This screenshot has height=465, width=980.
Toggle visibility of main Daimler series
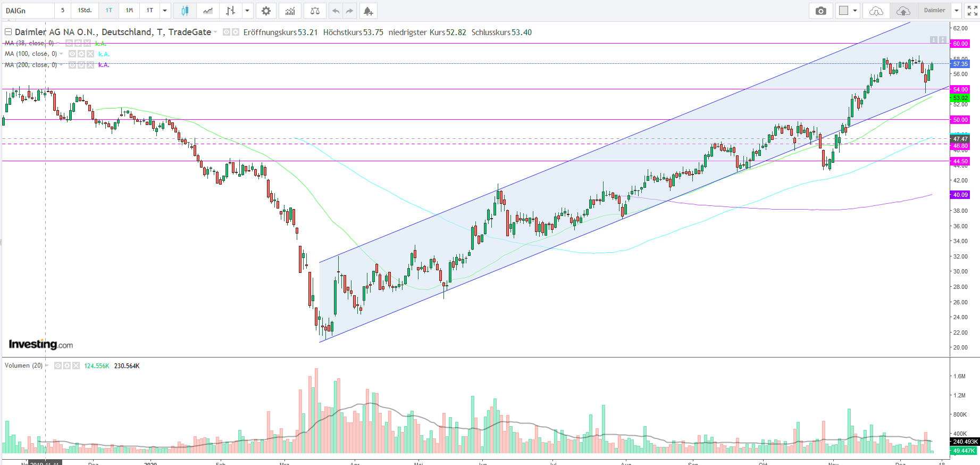227,32
